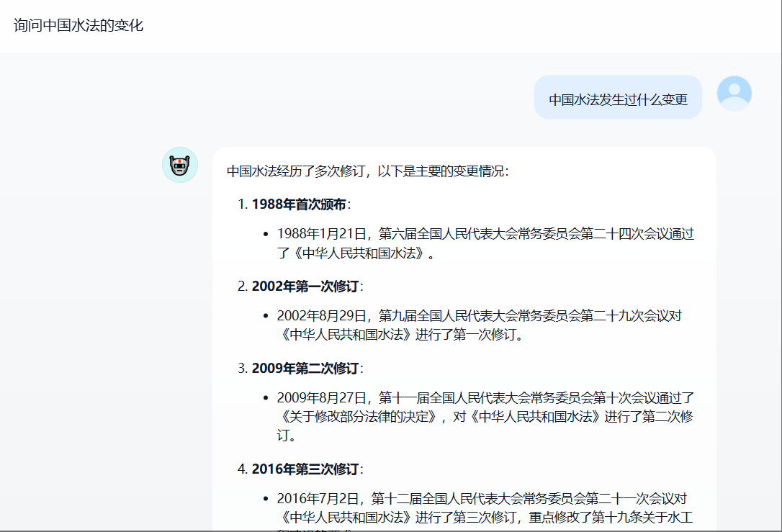Viewport: 782px width, 532px height.
Task: Click the heading 2016年第三次修订
Action: (305, 469)
